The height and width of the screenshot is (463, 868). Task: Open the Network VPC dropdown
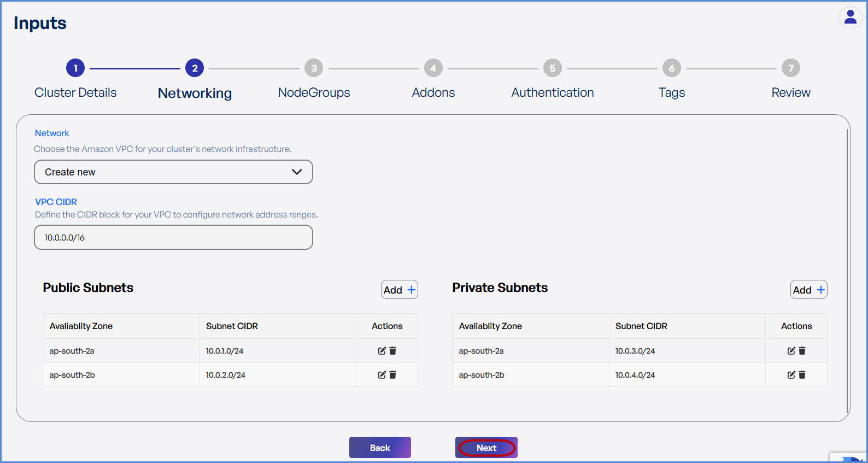[x=173, y=172]
